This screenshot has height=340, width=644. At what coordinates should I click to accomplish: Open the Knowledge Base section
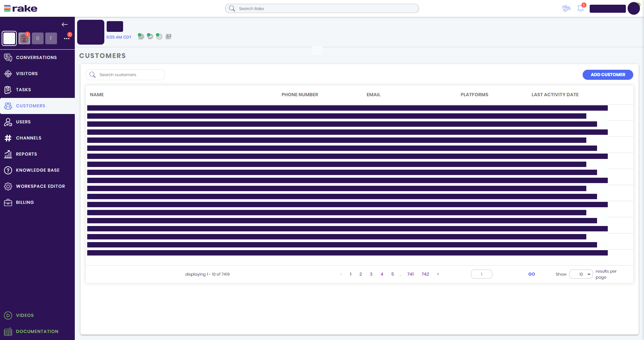(38, 170)
